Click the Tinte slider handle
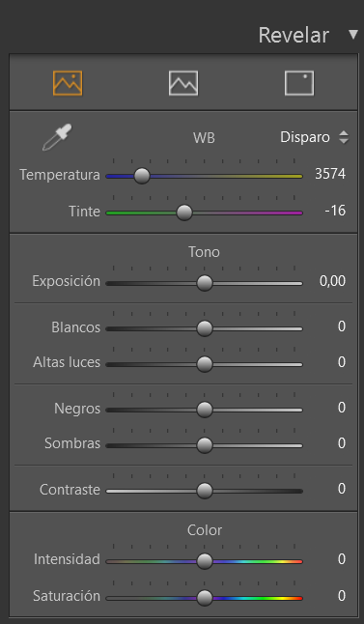Screen dimensions: 364x624 point(184,213)
